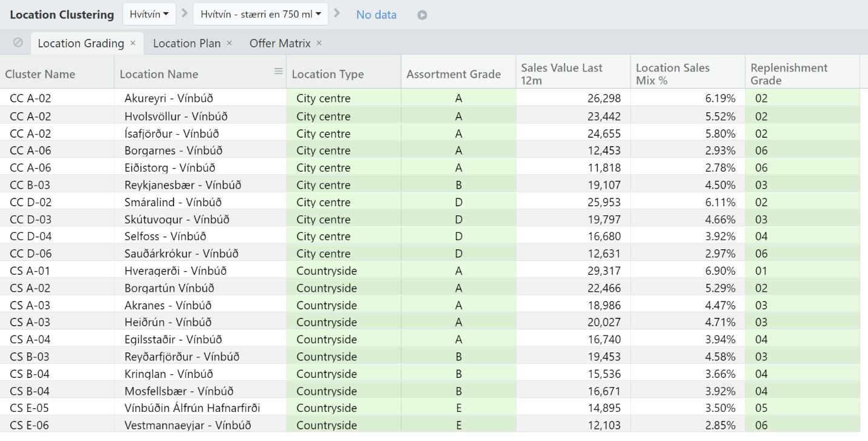
Task: Sort by Sales Value Last 12m column header
Action: [561, 74]
